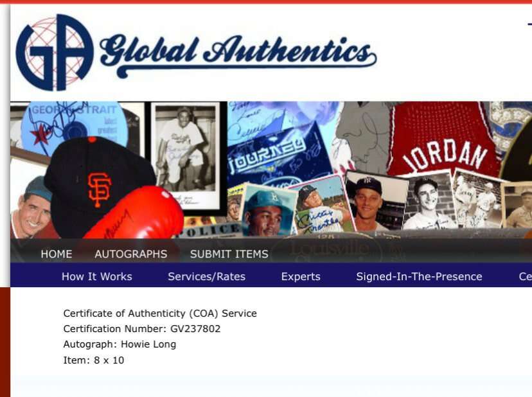Go to SUBMIT ITEMS in navigation bar

[229, 254]
